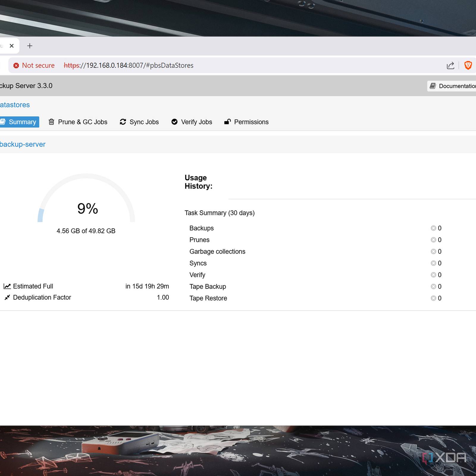This screenshot has height=476, width=476.
Task: Switch to the Summary tab
Action: point(20,122)
